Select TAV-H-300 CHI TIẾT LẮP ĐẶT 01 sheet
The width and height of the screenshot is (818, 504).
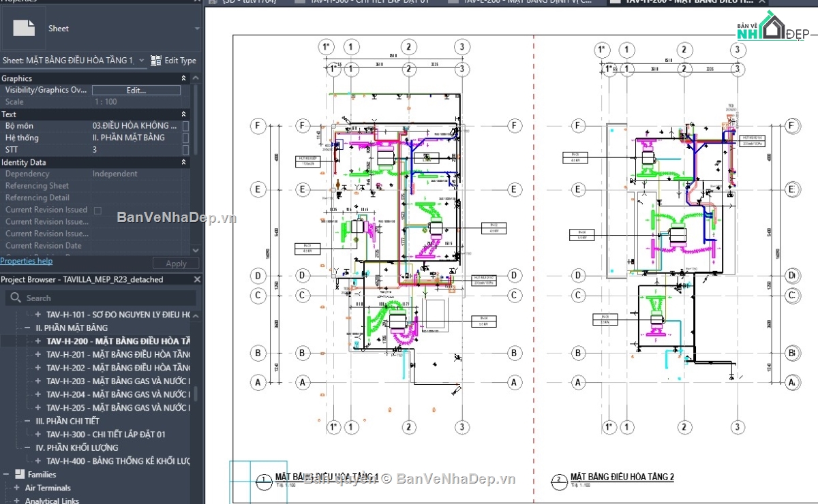[x=106, y=435]
